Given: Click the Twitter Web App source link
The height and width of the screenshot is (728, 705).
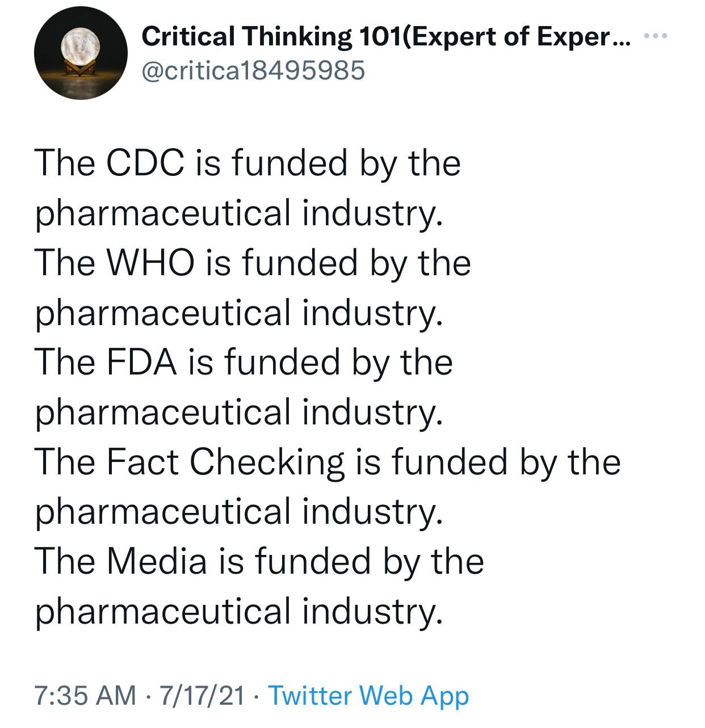Looking at the screenshot, I should coord(368,695).
